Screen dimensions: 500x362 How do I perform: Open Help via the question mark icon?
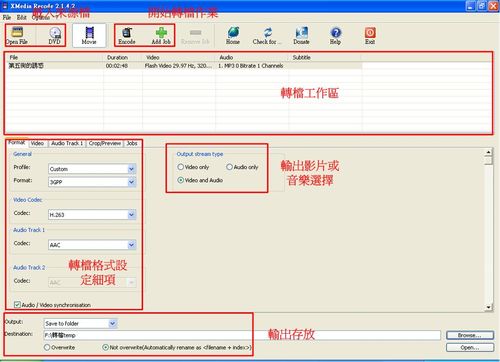tap(335, 35)
